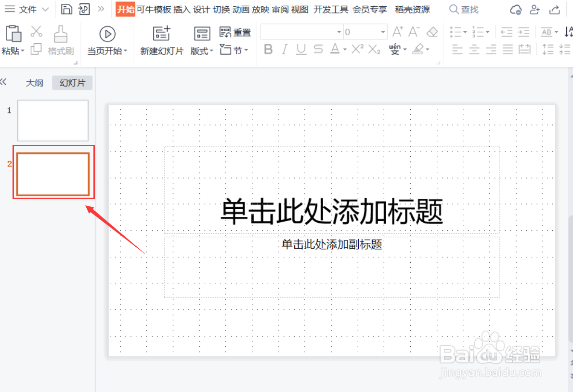
Task: Apply bold formatting with the B icon
Action: [268, 49]
